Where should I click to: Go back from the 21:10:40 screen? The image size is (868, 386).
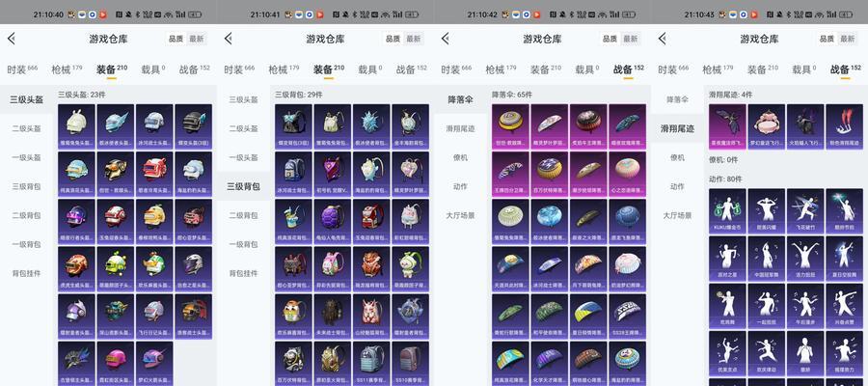pos(11,39)
